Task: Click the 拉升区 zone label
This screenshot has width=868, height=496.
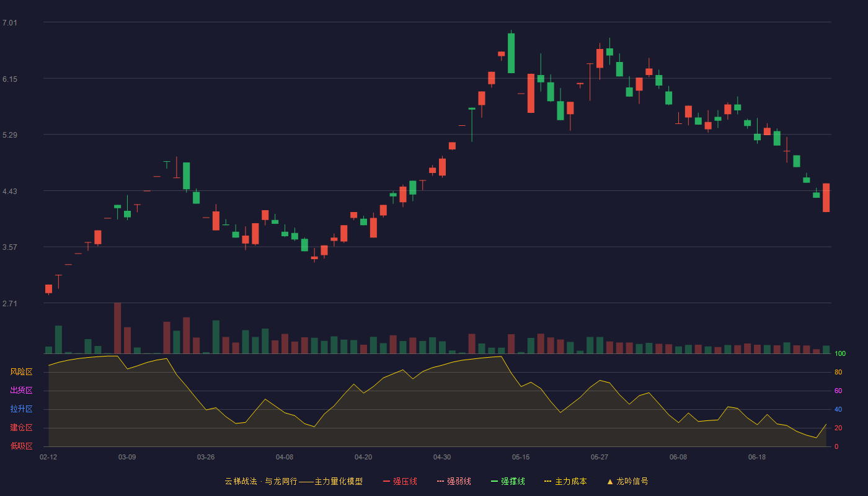Action: (x=21, y=409)
